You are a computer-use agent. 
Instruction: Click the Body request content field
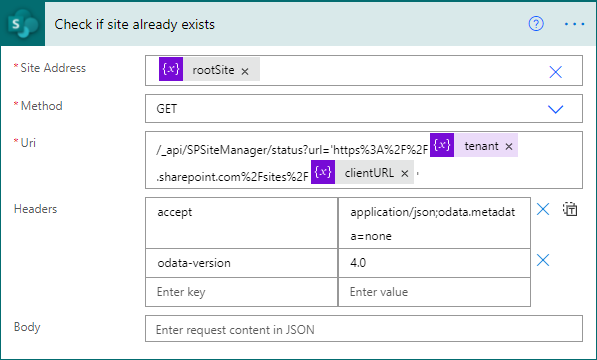pyautogui.click(x=364, y=329)
